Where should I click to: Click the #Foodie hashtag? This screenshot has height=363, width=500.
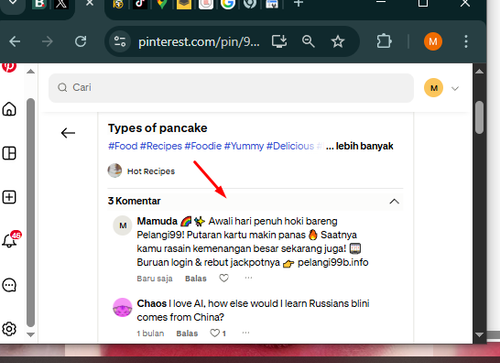[x=203, y=146]
